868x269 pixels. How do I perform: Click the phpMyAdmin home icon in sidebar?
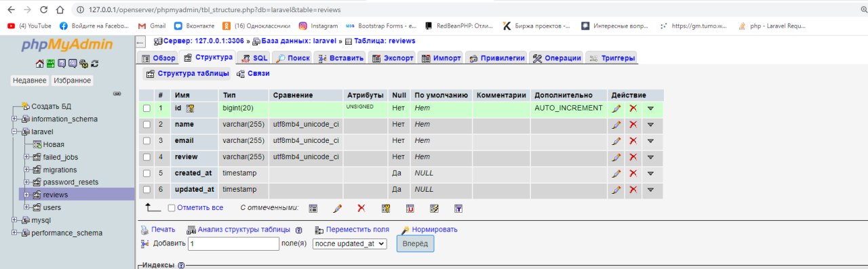tap(39, 64)
